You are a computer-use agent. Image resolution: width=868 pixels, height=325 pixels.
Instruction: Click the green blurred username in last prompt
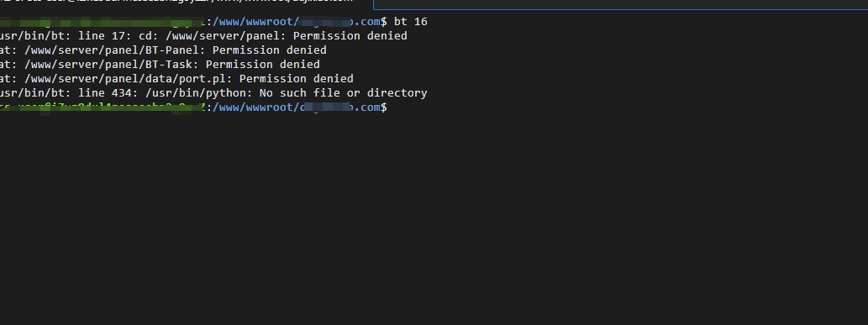[101, 107]
